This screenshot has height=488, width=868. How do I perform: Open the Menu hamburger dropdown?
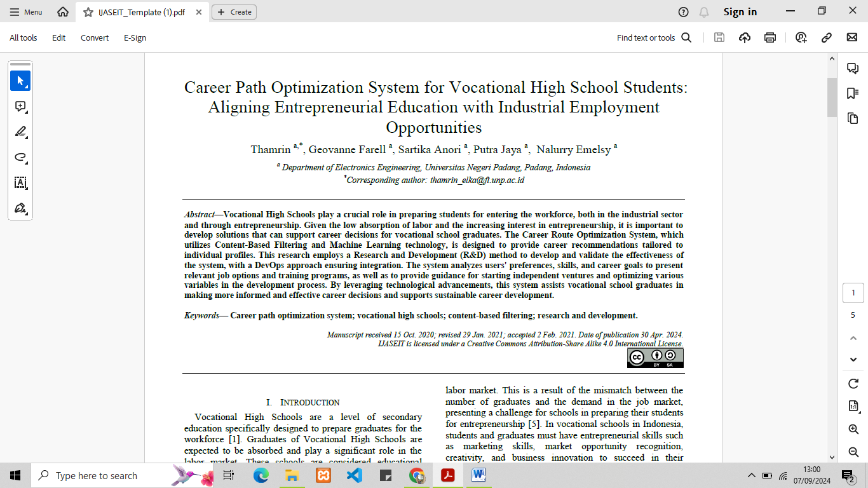point(25,12)
